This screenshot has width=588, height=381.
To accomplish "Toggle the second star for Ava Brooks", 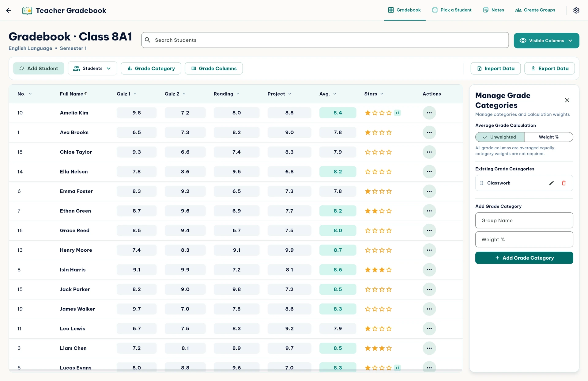I will click(375, 132).
